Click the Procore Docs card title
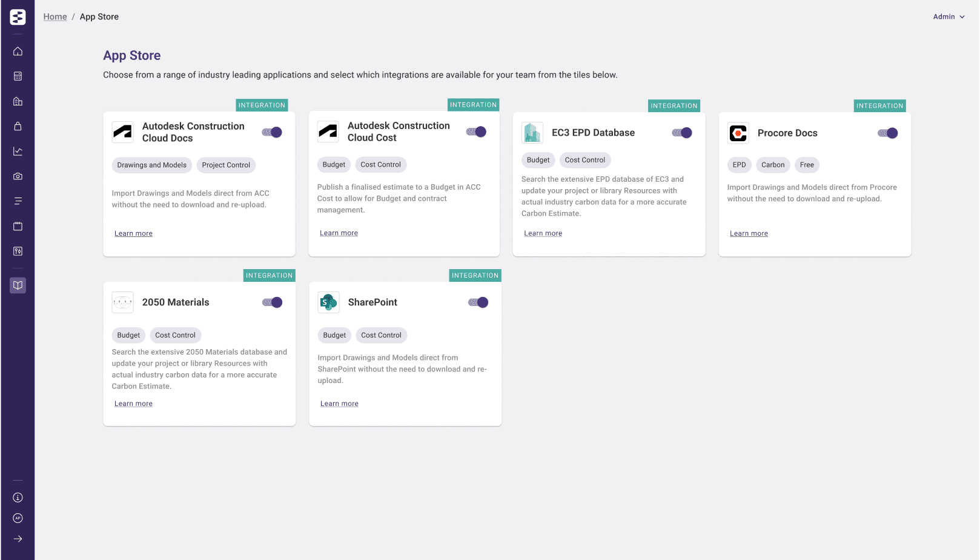The width and height of the screenshot is (980, 560). [x=787, y=133]
